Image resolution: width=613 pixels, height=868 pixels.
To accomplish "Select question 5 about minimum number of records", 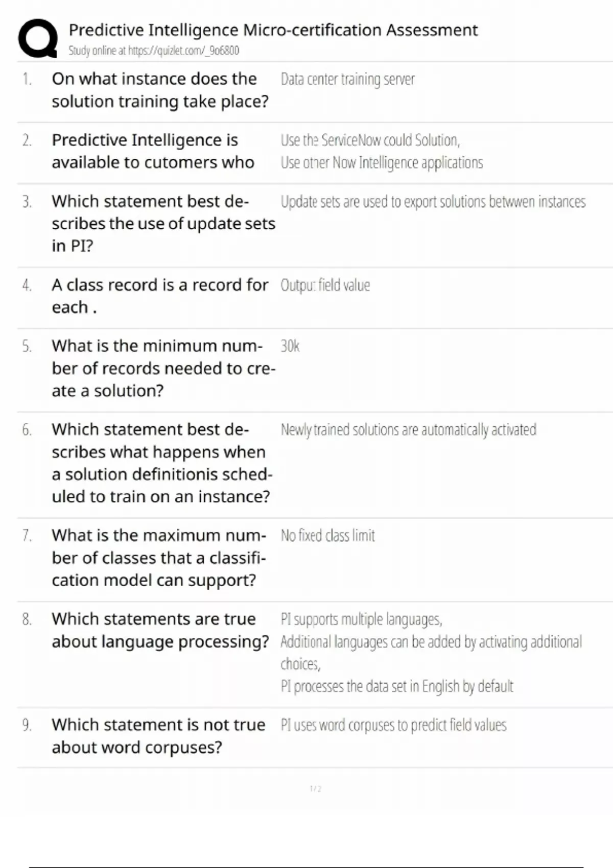I will pyautogui.click(x=163, y=368).
